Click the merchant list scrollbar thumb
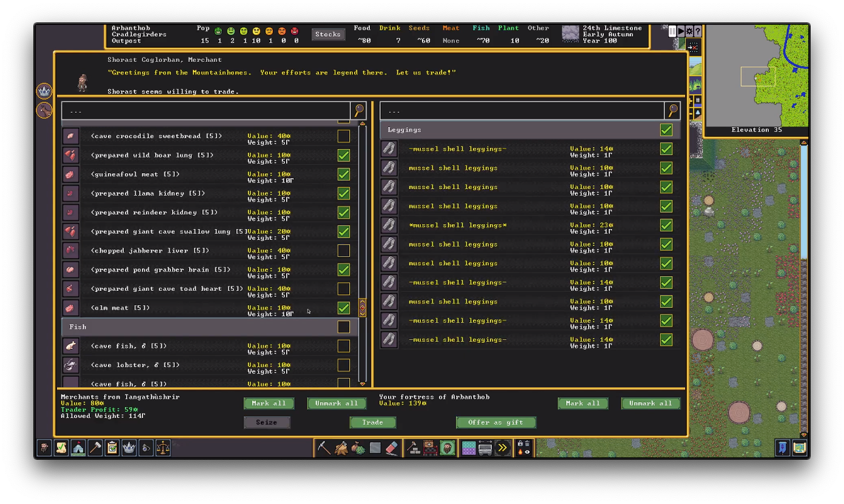Viewport: 844px width, 504px height. pyautogui.click(x=363, y=308)
